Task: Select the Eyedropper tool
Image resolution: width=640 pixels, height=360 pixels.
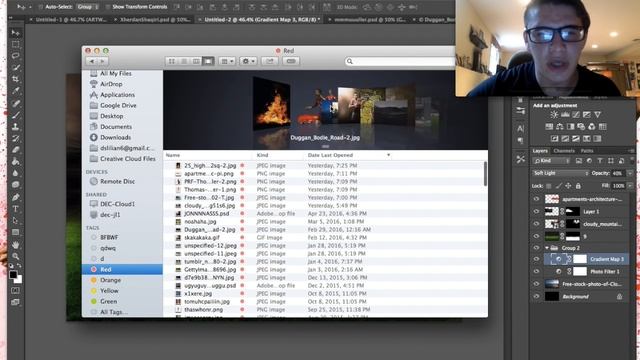Action: (16, 91)
